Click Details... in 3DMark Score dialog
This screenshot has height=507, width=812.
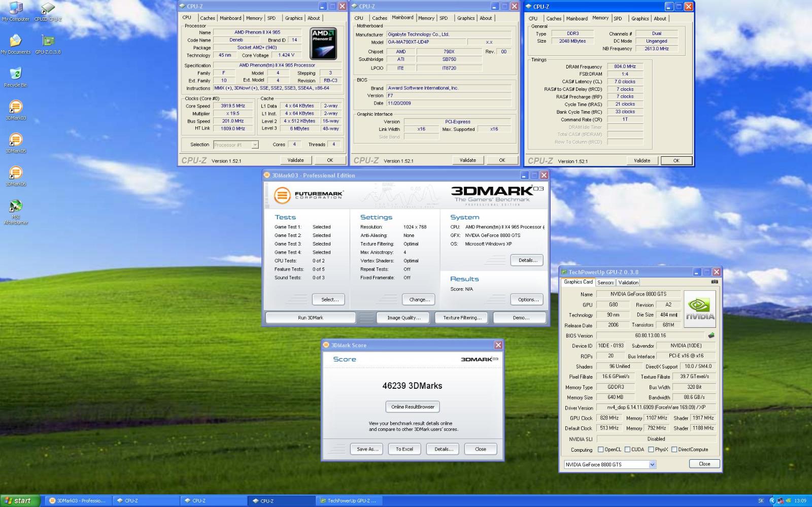coord(443,449)
